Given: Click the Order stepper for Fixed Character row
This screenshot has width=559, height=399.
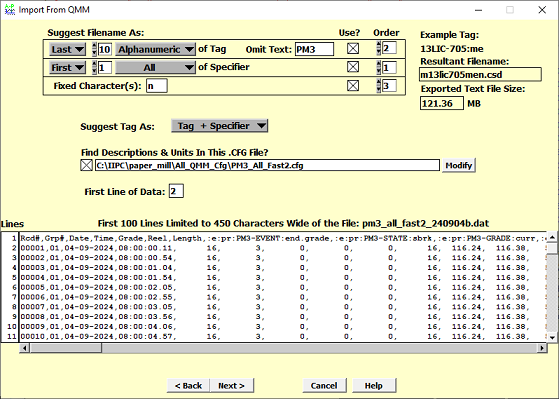Looking at the screenshot, I should click(x=378, y=86).
